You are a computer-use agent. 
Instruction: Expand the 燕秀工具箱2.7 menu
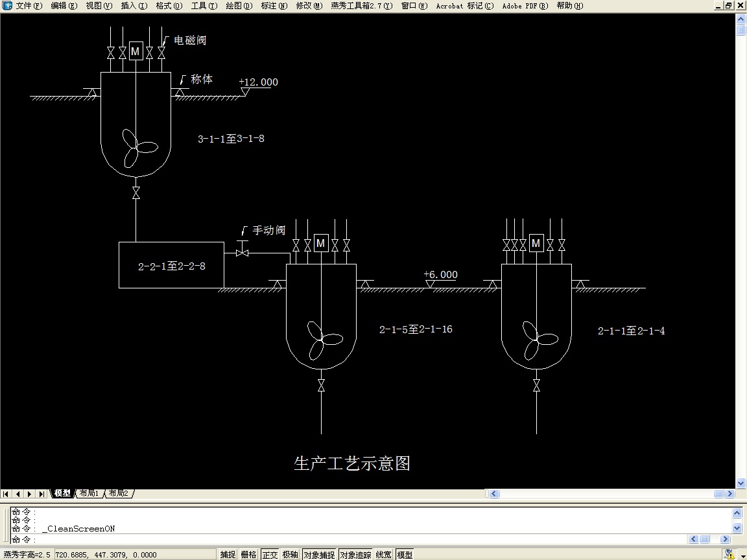[361, 6]
